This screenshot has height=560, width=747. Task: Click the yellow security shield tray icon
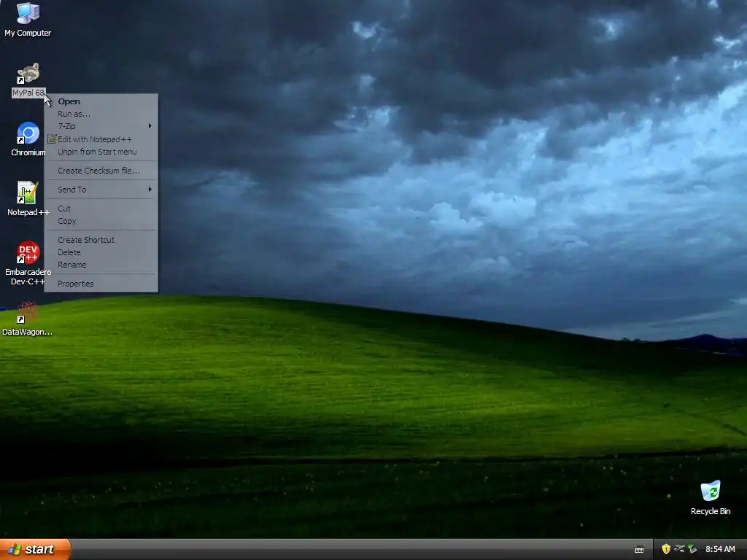666,549
